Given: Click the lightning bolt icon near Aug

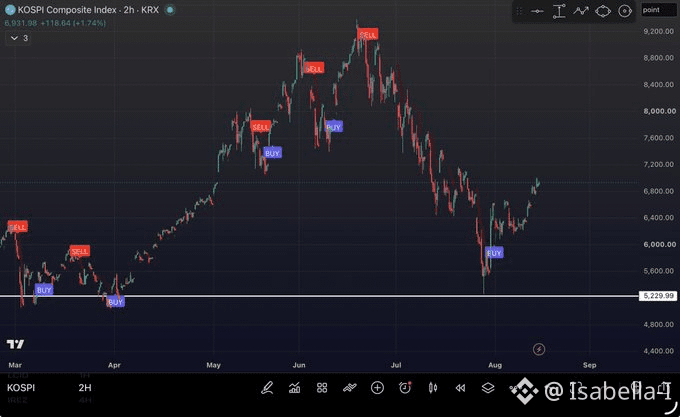Looking at the screenshot, I should click(x=539, y=349).
